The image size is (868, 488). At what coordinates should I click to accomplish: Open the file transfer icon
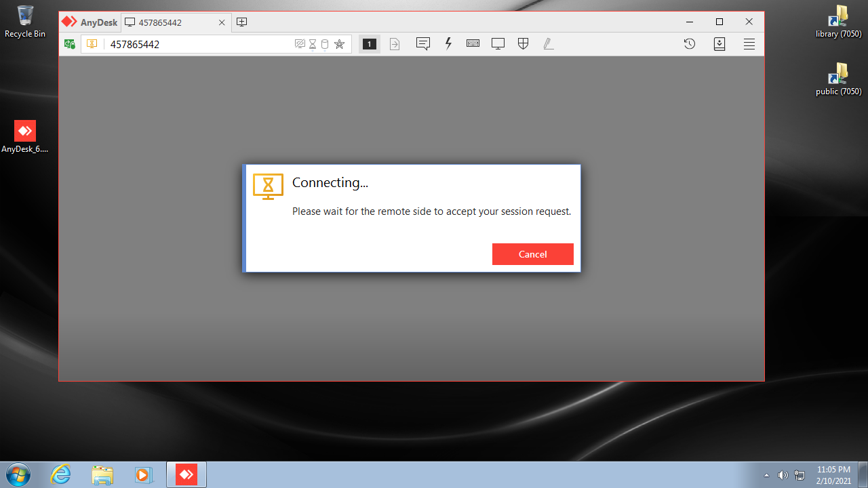[x=395, y=44]
